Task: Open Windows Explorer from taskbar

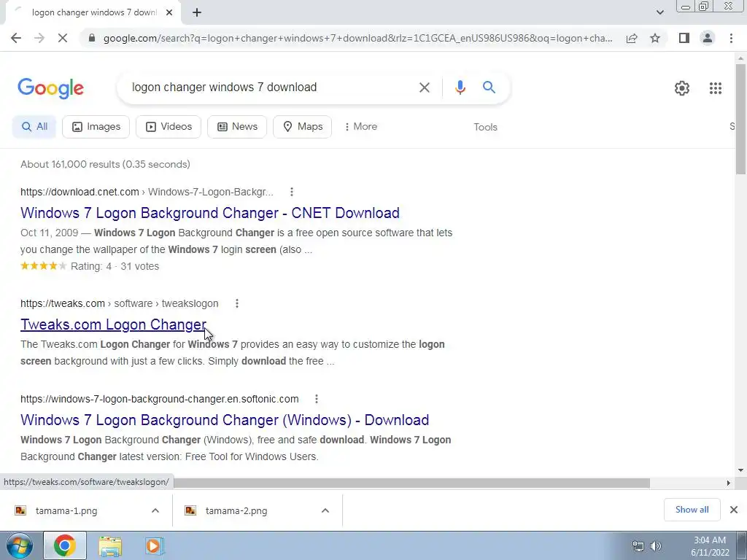Action: tap(110, 545)
